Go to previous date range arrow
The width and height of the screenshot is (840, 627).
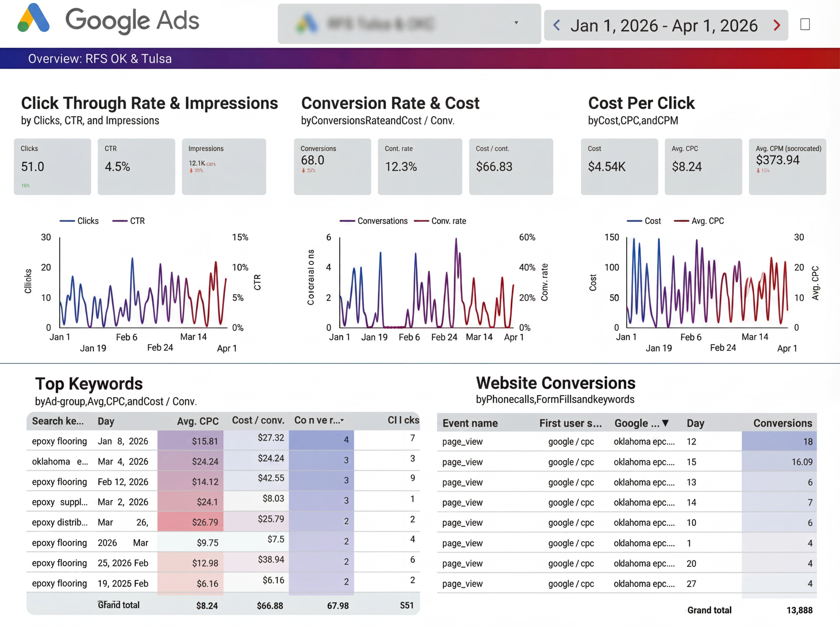556,26
